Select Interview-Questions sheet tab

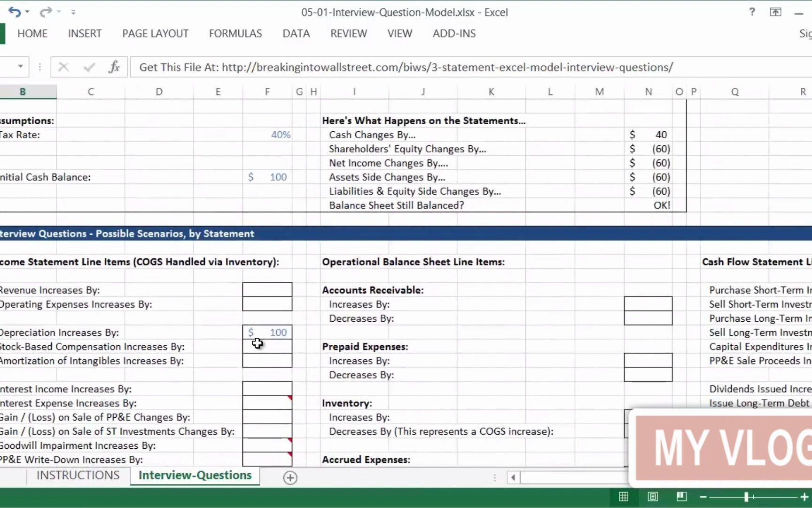pos(195,475)
